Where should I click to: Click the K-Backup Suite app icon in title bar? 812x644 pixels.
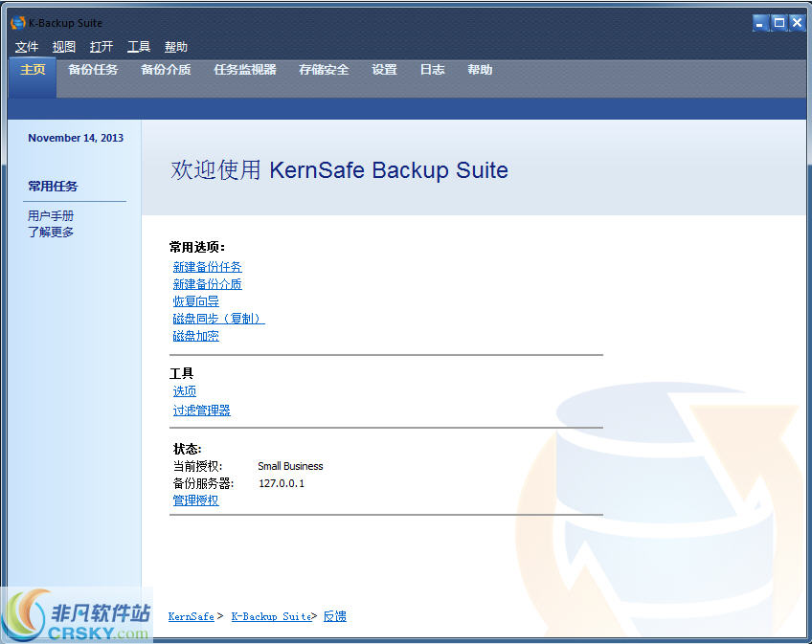pos(18,23)
